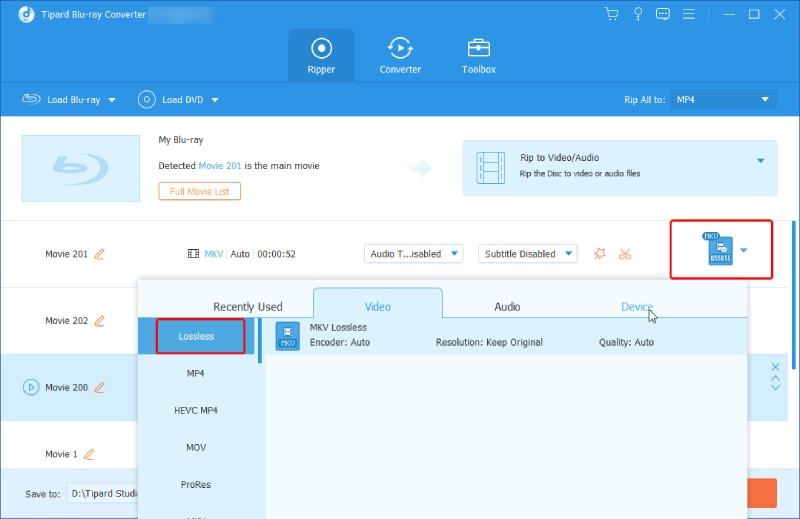Click the Rip to Video/Audio film icon
The width and height of the screenshot is (800, 519).
[490, 167]
